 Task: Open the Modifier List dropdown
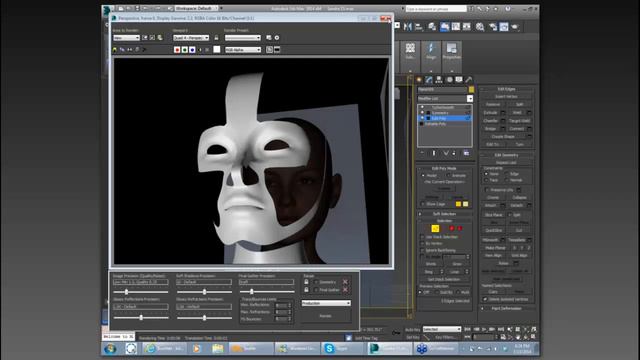(445, 98)
